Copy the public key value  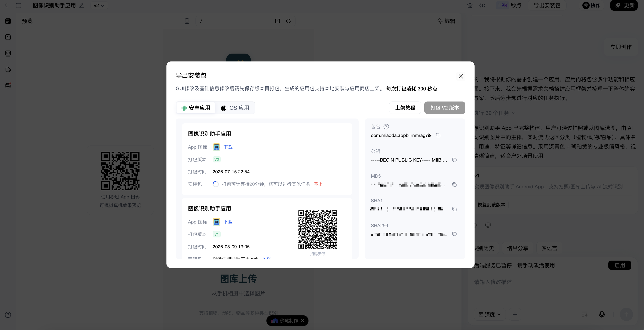coord(454,160)
